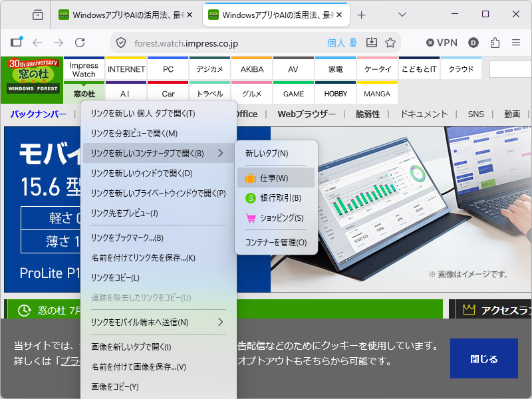Go forward with the right arrow
Screen dimensions: 532x399
pos(59,43)
